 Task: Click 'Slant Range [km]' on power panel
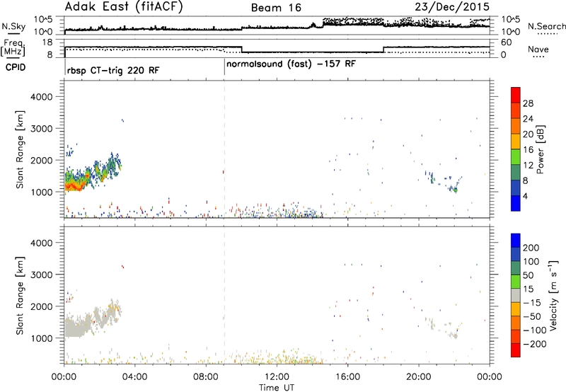[x=20, y=149]
